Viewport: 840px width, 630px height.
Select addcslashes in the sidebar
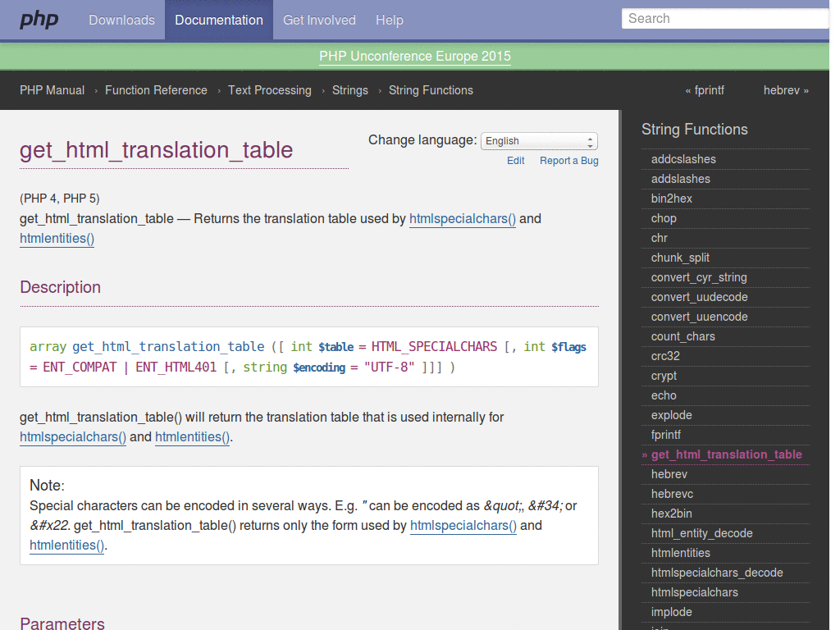pyautogui.click(x=683, y=159)
